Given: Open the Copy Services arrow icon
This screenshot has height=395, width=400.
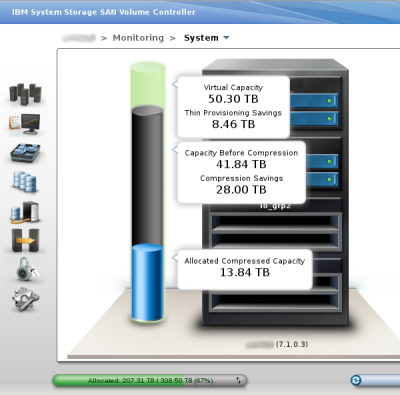Looking at the screenshot, I should (25, 240).
